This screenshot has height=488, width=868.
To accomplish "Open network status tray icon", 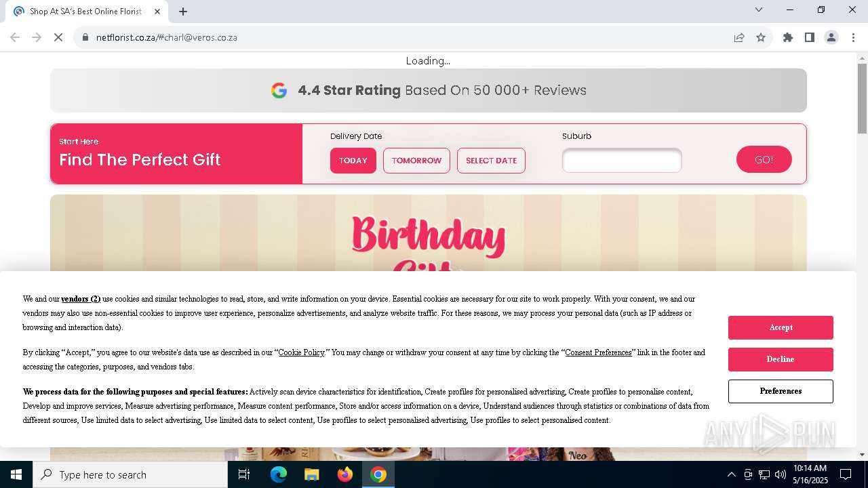I will pyautogui.click(x=764, y=474).
